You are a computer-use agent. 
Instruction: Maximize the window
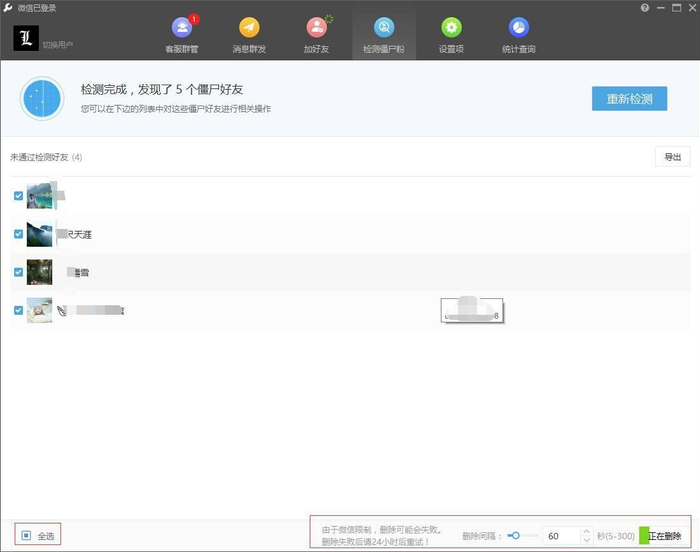(677, 8)
